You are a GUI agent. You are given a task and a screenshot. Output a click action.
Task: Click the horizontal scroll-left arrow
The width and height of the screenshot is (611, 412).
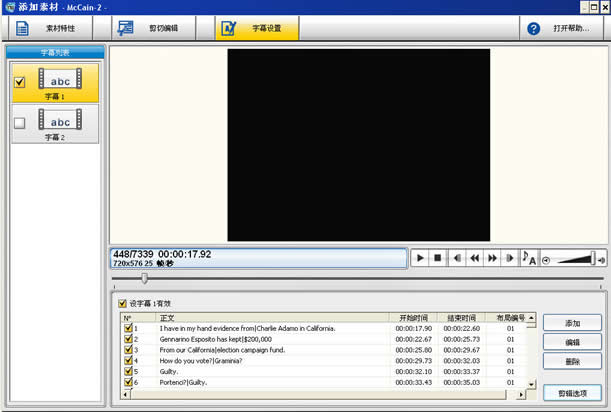click(125, 394)
